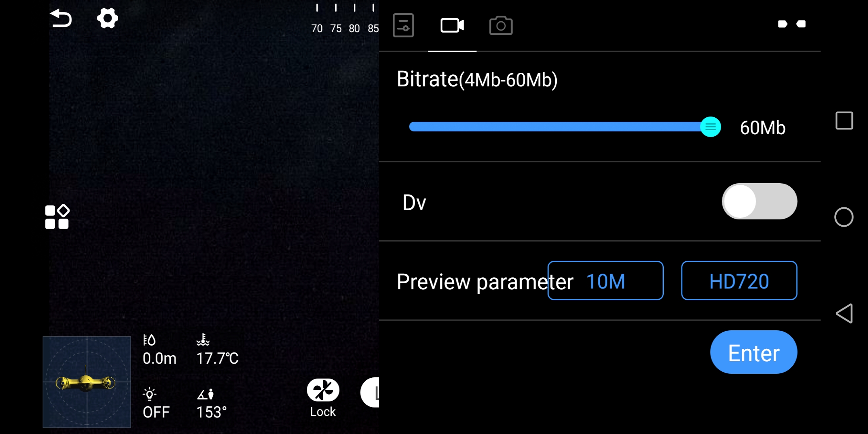Tap the light bulb OFF indicator
Image resolution: width=868 pixels, height=434 pixels.
[150, 394]
